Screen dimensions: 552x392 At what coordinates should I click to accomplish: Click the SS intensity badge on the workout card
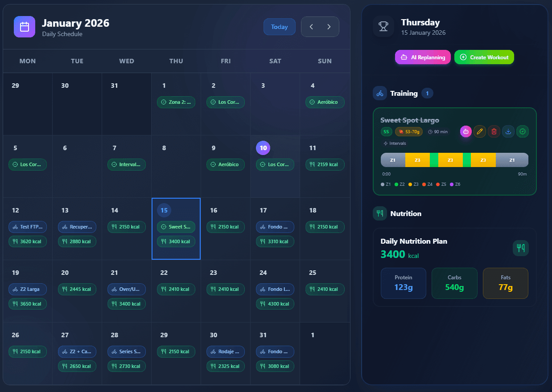click(x=386, y=131)
